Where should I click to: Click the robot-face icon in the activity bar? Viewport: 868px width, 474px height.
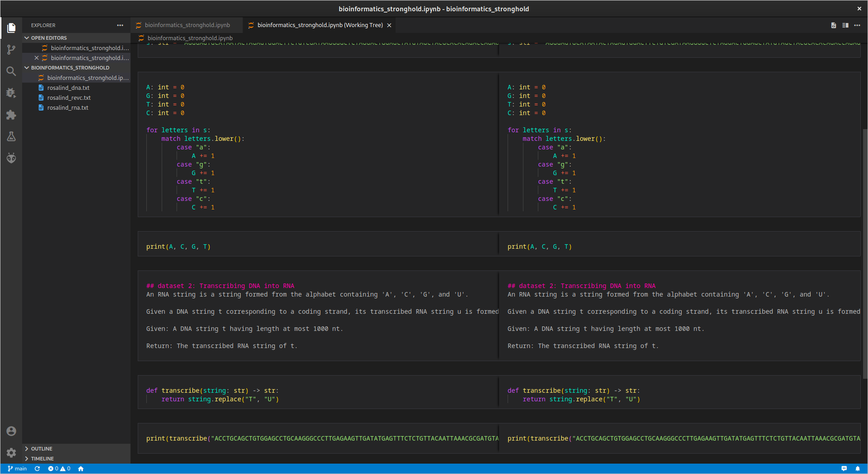pyautogui.click(x=11, y=158)
